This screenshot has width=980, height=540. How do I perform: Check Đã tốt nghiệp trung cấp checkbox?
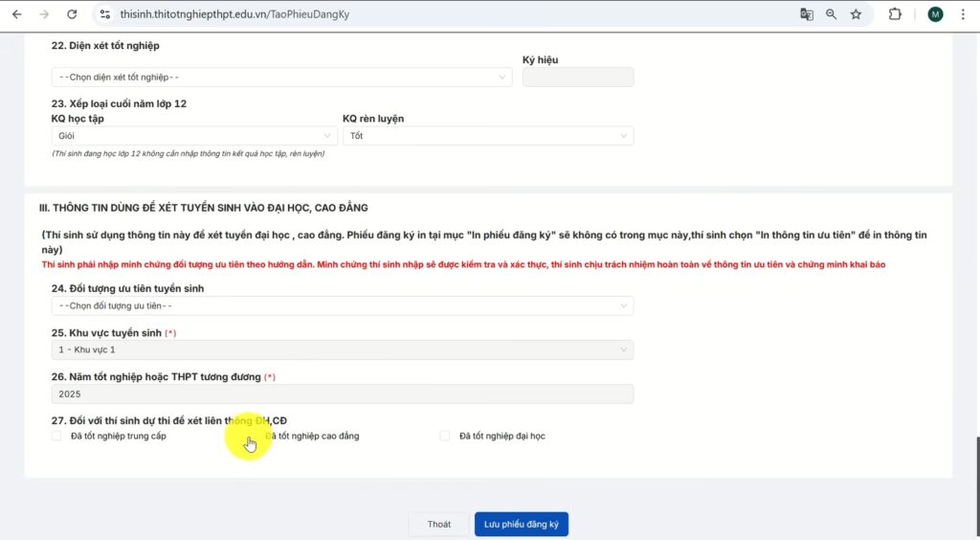tap(56, 436)
